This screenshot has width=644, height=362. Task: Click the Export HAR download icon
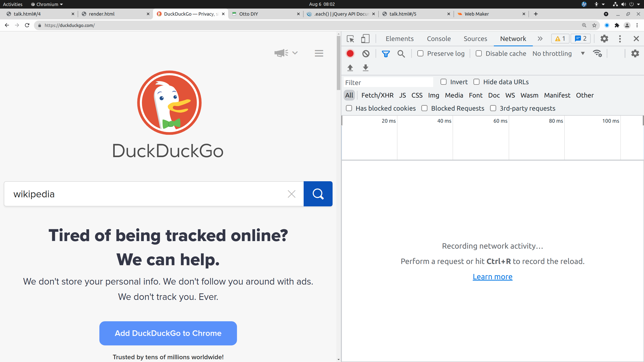tap(366, 68)
